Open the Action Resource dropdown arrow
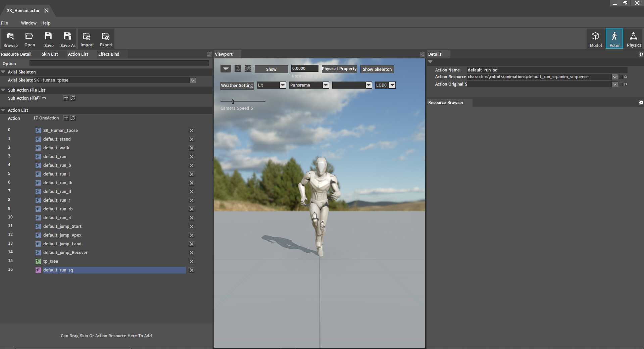 (x=615, y=77)
